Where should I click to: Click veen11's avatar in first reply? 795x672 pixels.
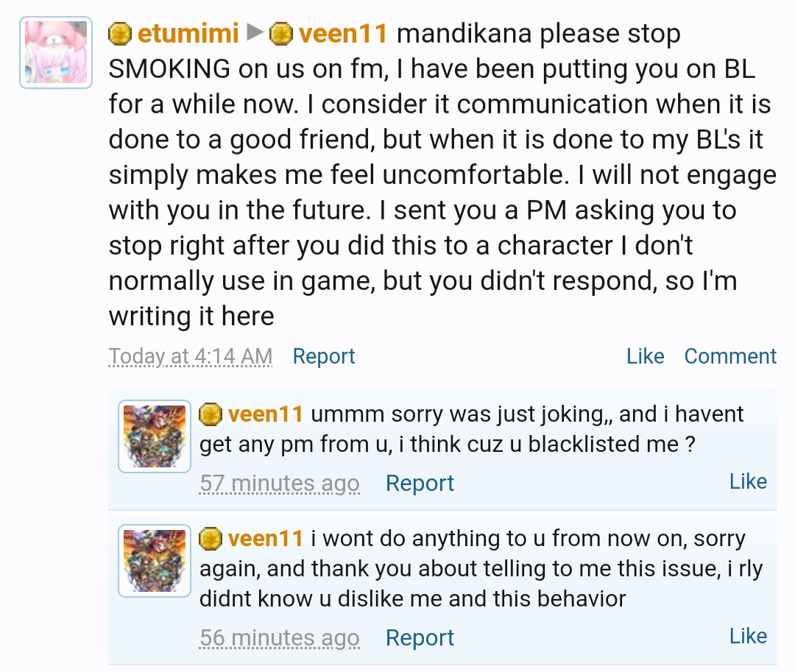tap(155, 436)
